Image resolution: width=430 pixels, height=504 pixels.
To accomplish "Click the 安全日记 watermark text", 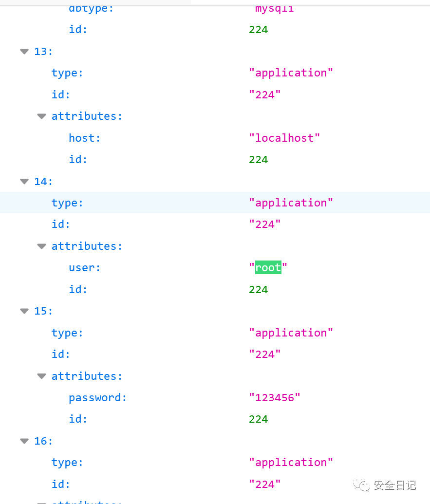I will (395, 485).
